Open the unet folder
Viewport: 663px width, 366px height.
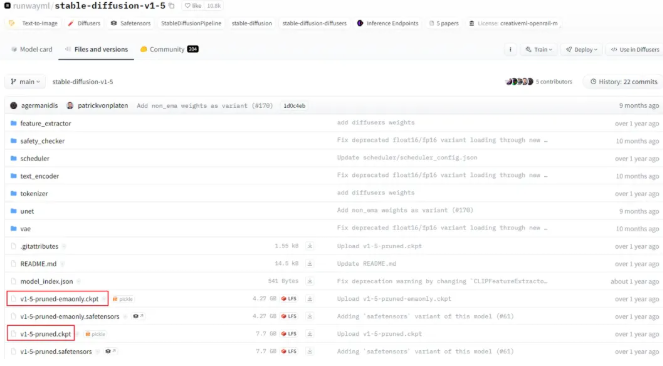(x=27, y=211)
